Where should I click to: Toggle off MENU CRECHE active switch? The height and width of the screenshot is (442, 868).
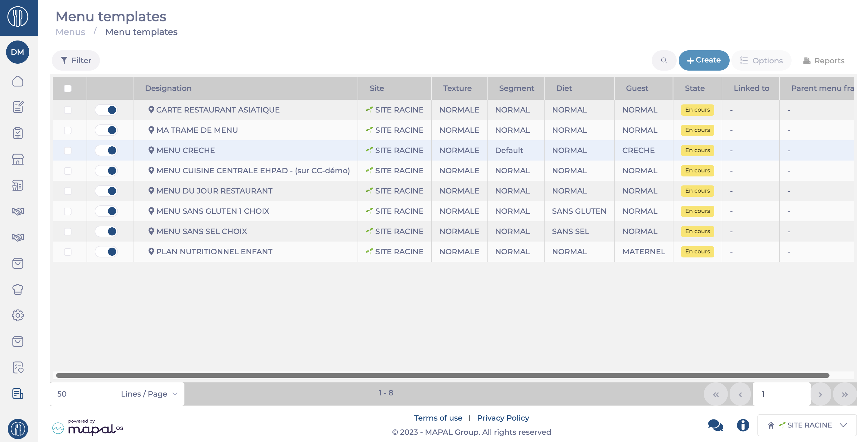(x=106, y=150)
